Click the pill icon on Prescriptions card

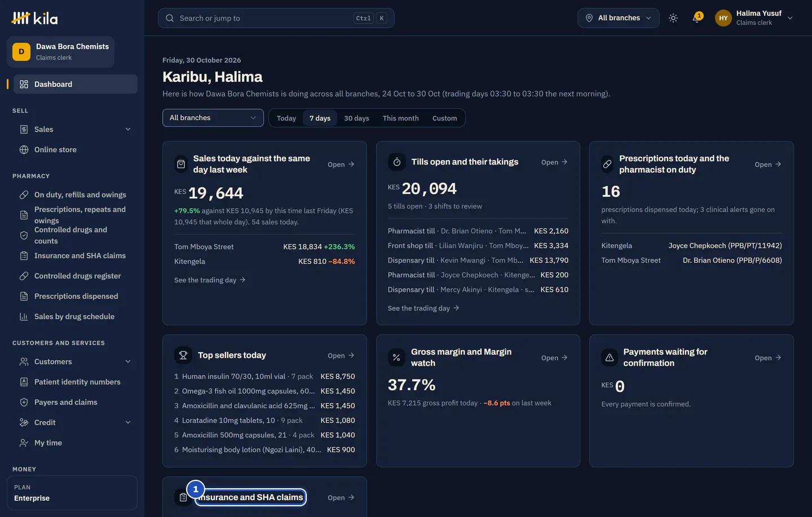(607, 164)
